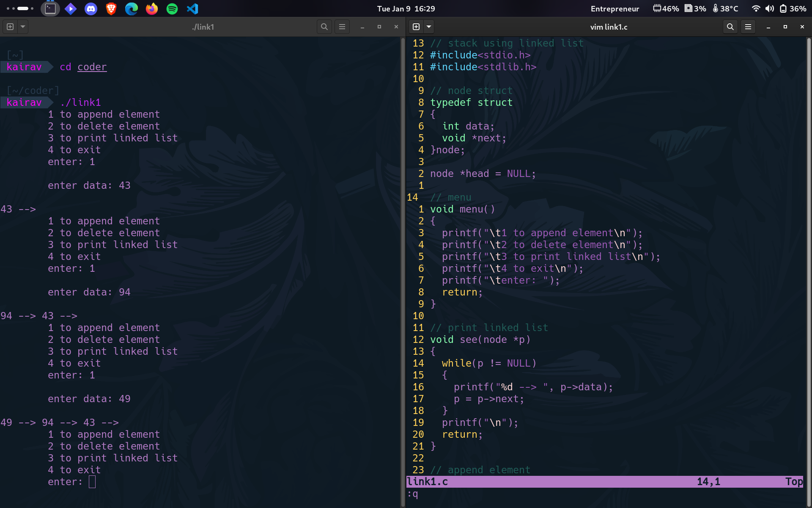Image resolution: width=812 pixels, height=508 pixels.
Task: Open Firefox from the top bar
Action: tap(152, 8)
